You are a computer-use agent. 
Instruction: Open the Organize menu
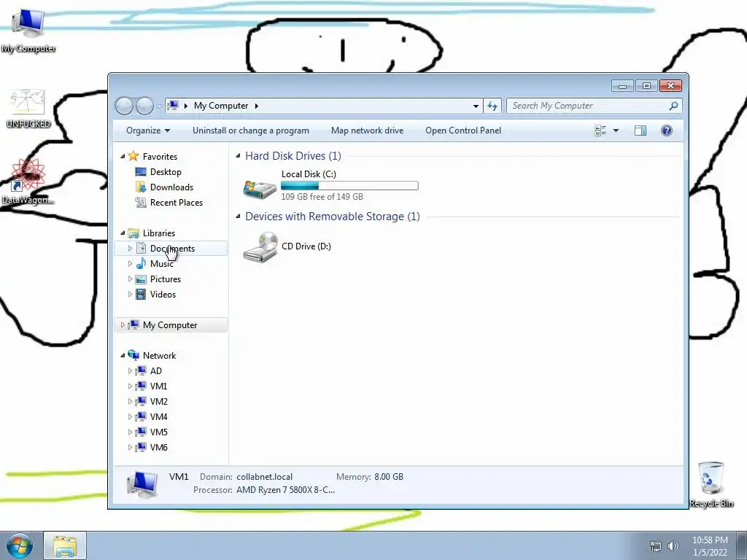(x=147, y=131)
